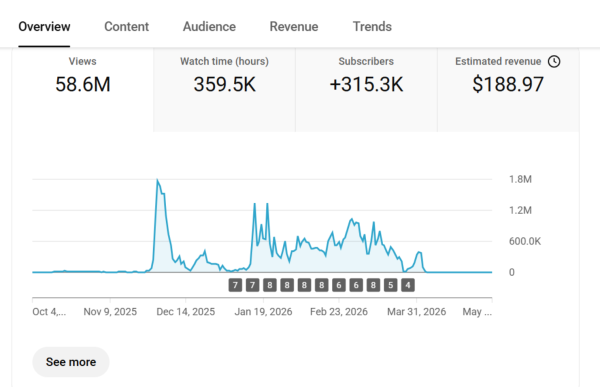Show the Watch time (hours) chart
The width and height of the screenshot is (600, 387).
click(x=224, y=90)
